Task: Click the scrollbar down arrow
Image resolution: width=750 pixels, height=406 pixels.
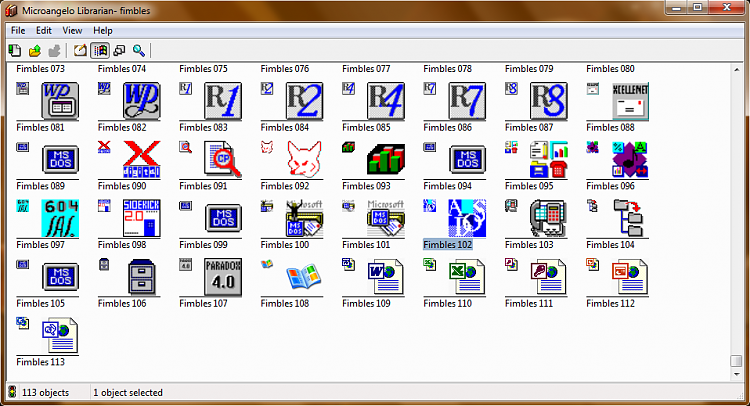Action: point(736,374)
